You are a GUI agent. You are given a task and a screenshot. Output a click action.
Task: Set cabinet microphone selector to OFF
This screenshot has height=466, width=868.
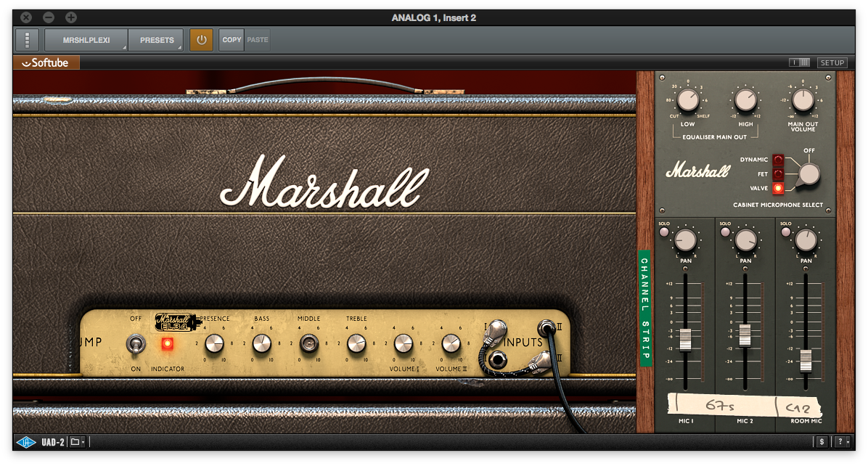click(x=808, y=150)
